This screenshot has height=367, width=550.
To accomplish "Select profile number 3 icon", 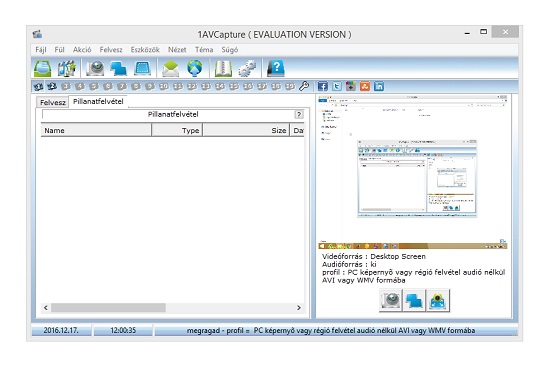I will click(x=66, y=86).
